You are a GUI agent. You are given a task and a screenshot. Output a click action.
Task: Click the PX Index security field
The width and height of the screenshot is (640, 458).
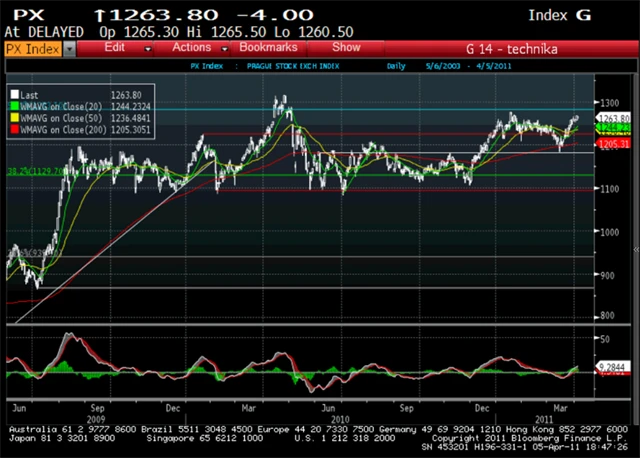tap(33, 48)
